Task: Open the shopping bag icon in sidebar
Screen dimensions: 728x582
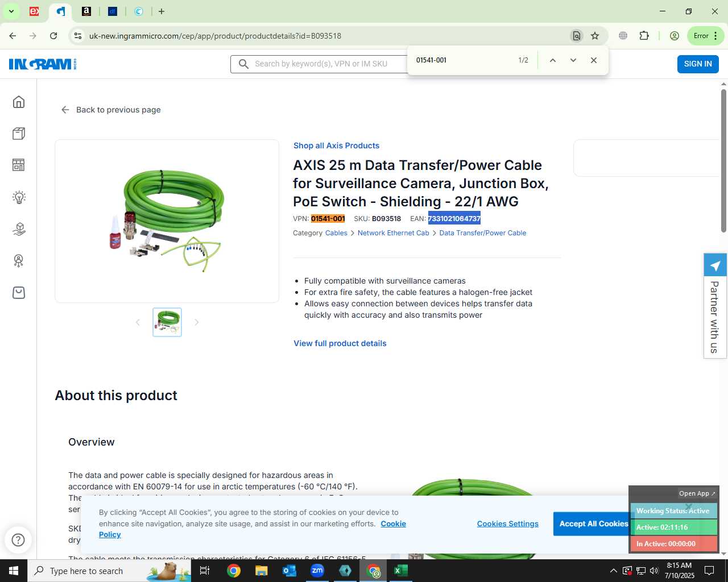Action: tap(19, 293)
